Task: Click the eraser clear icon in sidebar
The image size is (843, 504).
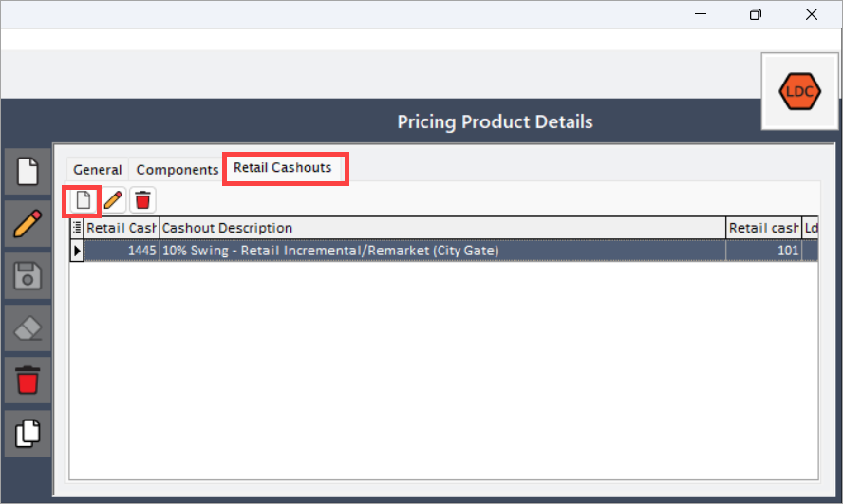Action: [x=28, y=327]
